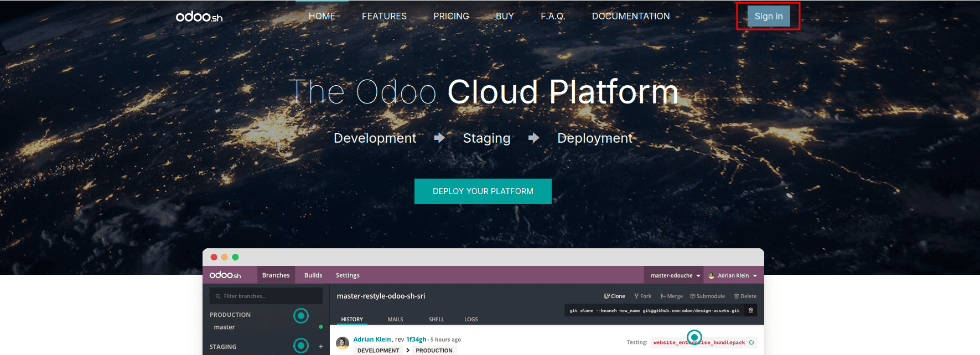Click the Fork action
The image size is (980, 355).
[x=642, y=296]
